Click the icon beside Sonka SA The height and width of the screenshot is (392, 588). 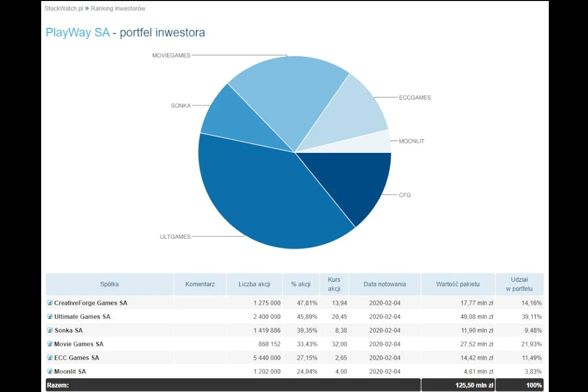pos(50,330)
